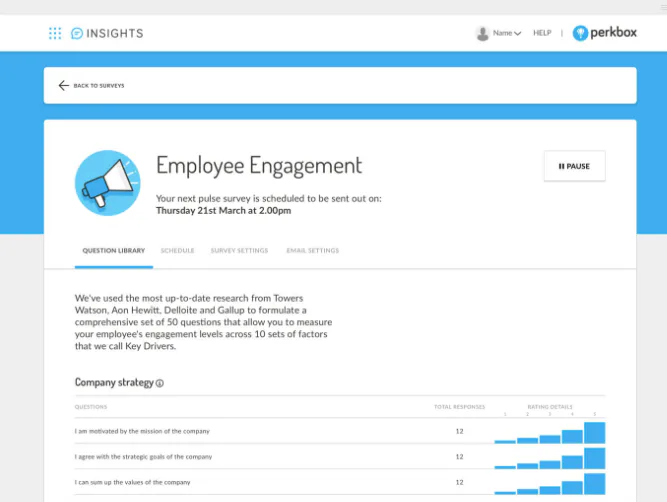The width and height of the screenshot is (667, 502).
Task: Click the Company strategy info icon
Action: pyautogui.click(x=160, y=383)
